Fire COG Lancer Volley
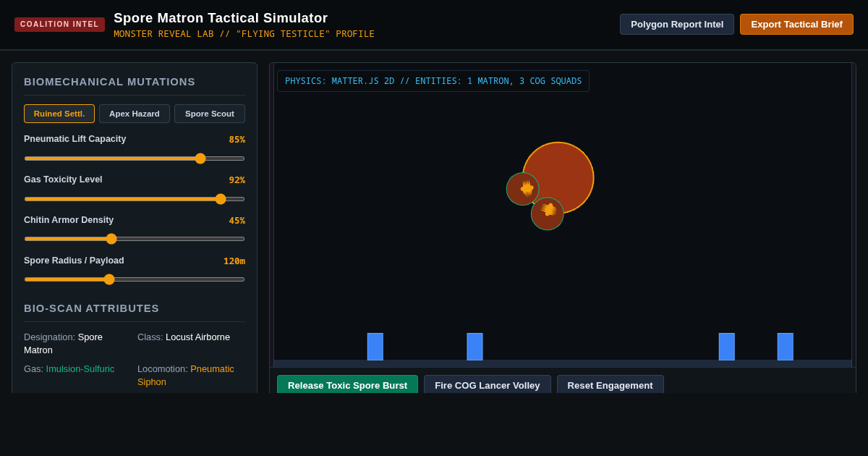 [488, 384]
